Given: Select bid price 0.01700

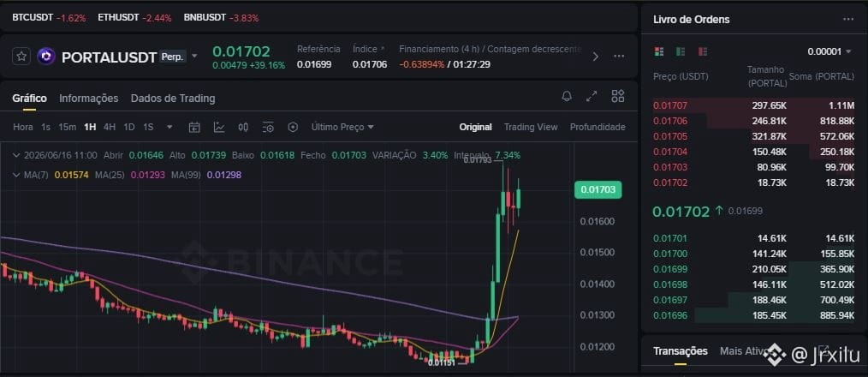Looking at the screenshot, I should pyautogui.click(x=669, y=254).
